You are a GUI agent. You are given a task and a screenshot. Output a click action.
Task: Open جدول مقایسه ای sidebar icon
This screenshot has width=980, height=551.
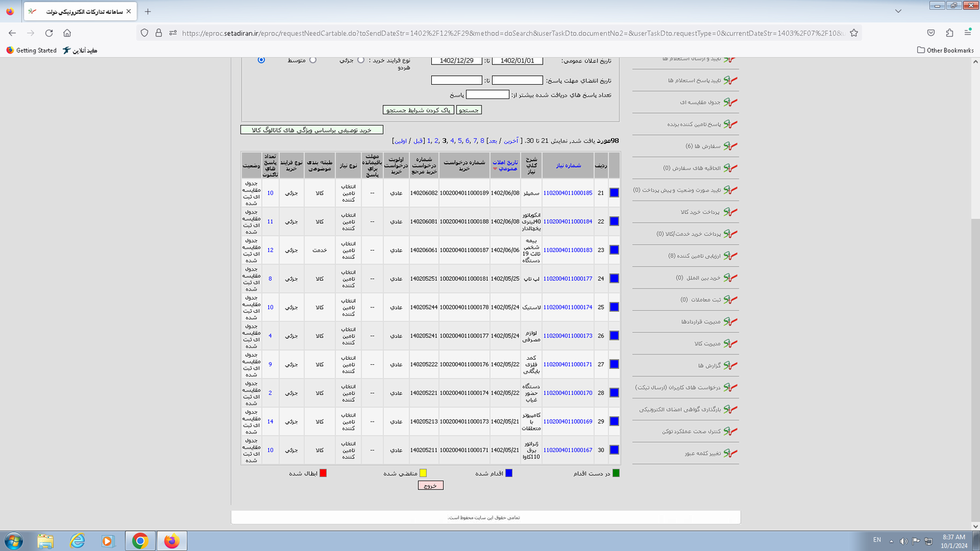[x=730, y=102]
